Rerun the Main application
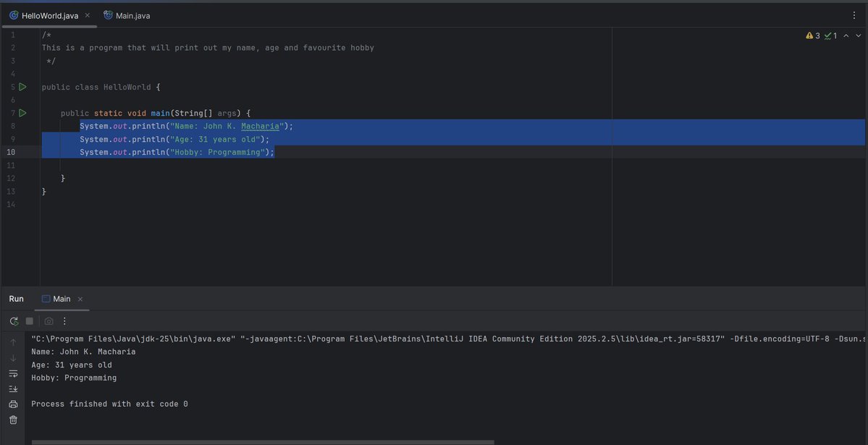868x445 pixels. [x=13, y=321]
